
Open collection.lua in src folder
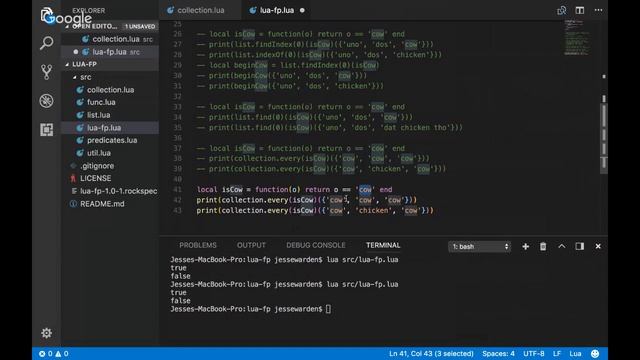tap(110, 90)
